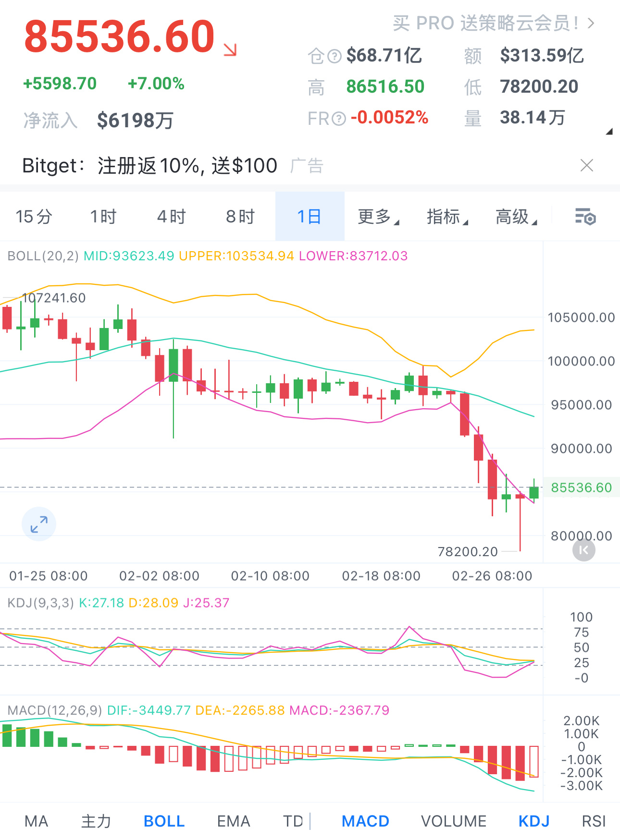Close the Bitget ad banner
The height and width of the screenshot is (840, 620).
[x=586, y=166]
